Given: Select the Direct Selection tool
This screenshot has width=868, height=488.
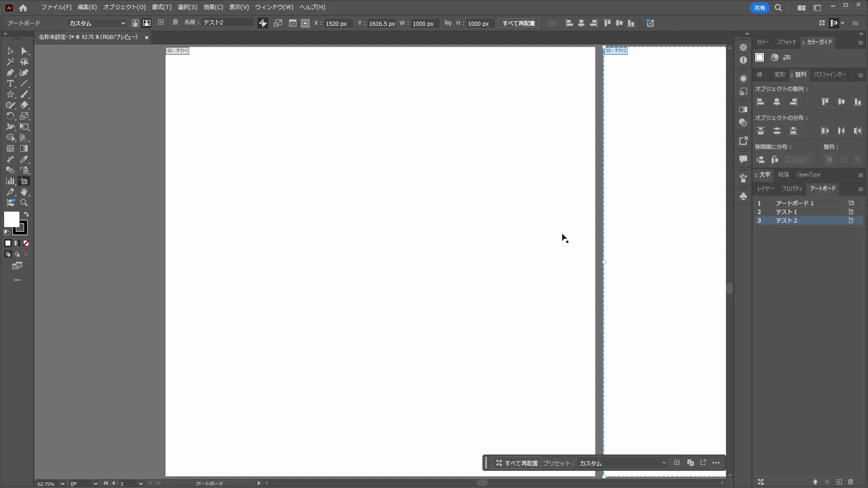Looking at the screenshot, I should point(24,51).
